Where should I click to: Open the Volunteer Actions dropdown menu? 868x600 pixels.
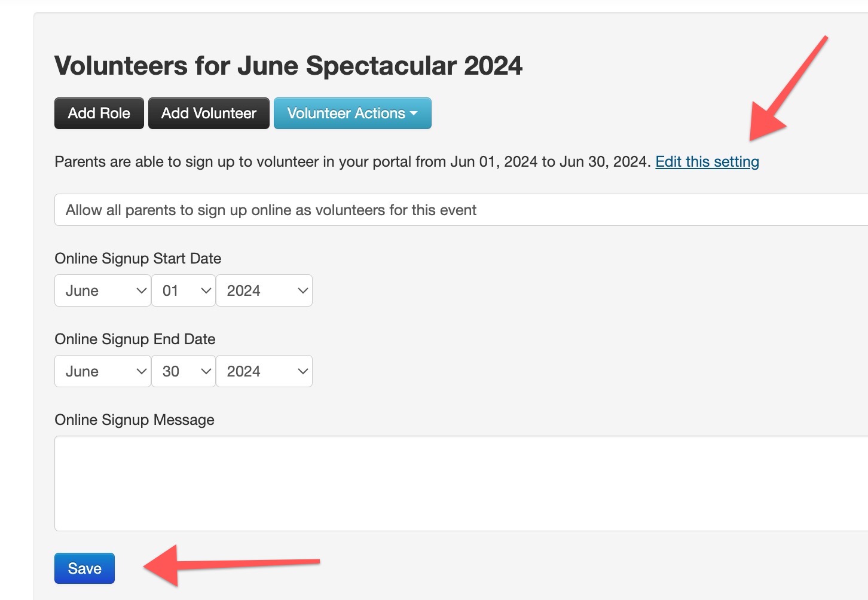353,113
